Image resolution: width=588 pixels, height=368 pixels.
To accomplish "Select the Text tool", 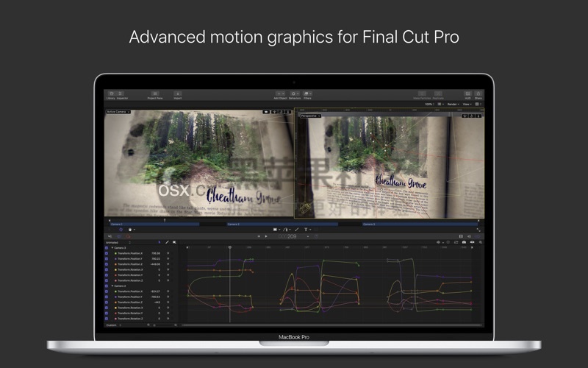I will point(306,230).
